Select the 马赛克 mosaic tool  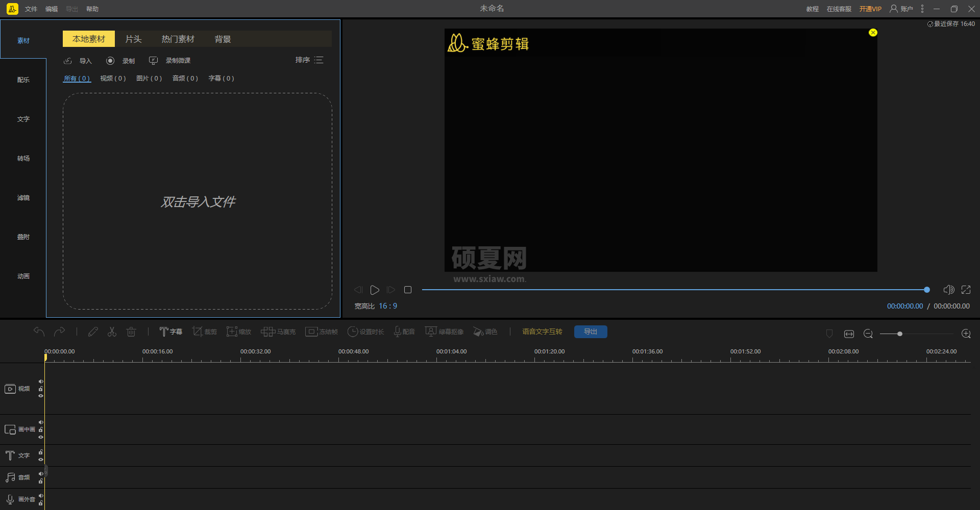click(x=278, y=331)
